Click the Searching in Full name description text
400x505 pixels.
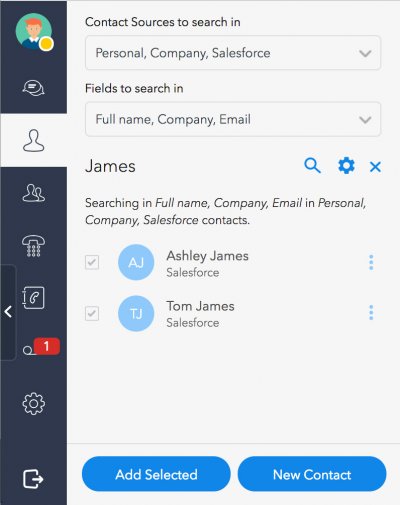pos(226,212)
